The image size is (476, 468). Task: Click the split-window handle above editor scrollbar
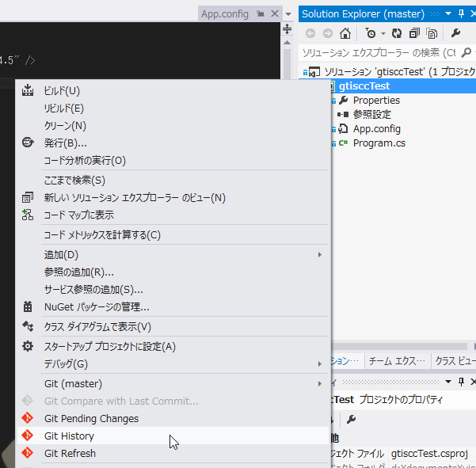tap(288, 29)
